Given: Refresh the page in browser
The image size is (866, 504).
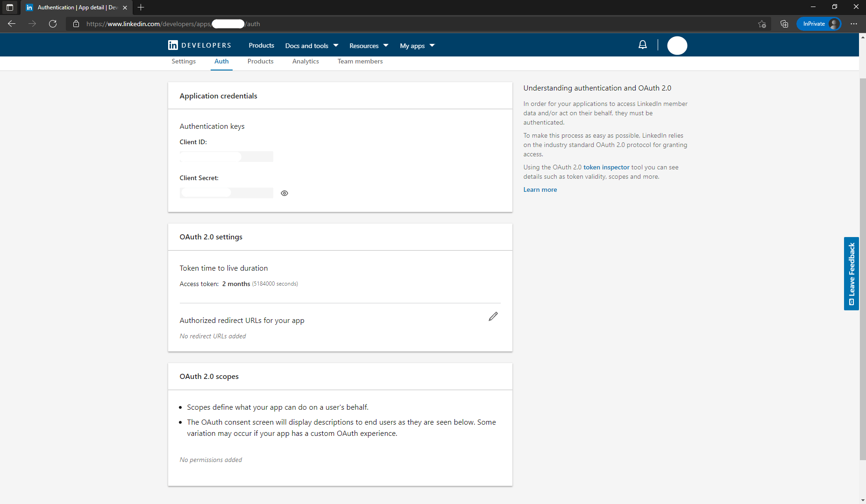Looking at the screenshot, I should click(x=53, y=24).
